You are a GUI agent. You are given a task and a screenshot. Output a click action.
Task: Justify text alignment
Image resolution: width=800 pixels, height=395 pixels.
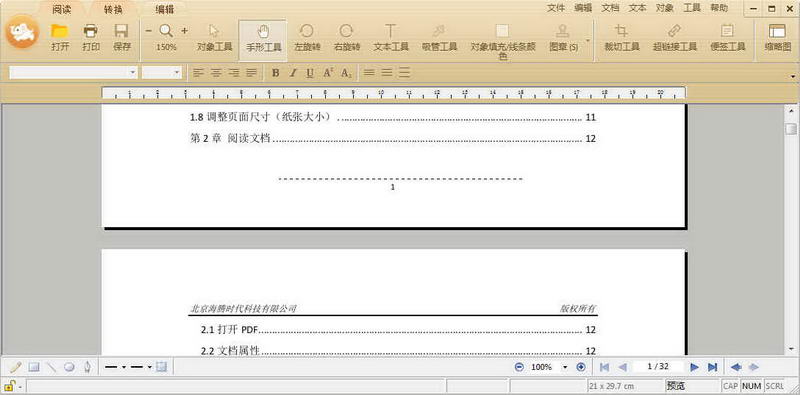[x=251, y=73]
